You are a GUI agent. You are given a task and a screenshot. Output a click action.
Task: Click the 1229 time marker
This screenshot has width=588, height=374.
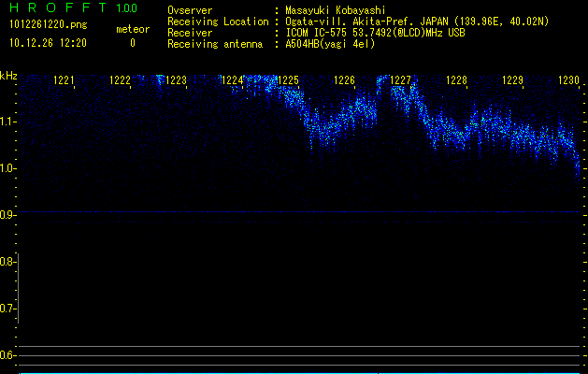pos(512,80)
